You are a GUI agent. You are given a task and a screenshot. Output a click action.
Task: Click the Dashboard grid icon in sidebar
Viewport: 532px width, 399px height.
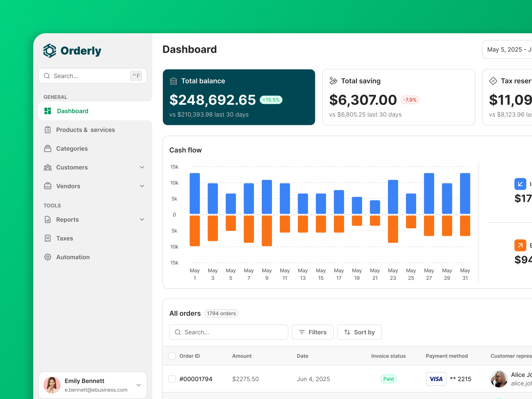48,111
